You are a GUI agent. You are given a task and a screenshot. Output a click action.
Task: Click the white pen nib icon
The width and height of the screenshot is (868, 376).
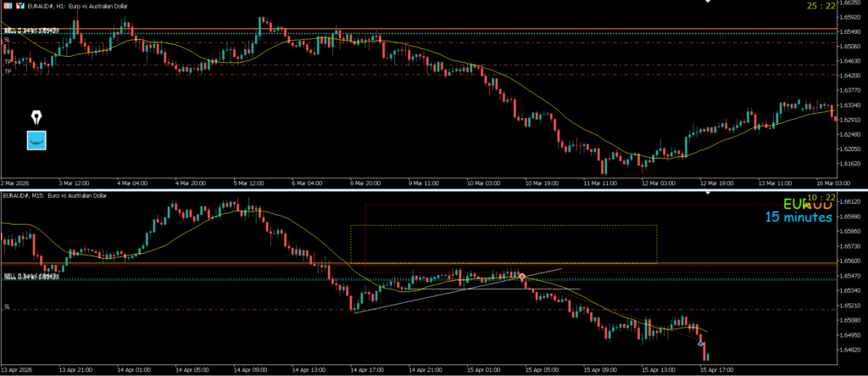[x=36, y=116]
